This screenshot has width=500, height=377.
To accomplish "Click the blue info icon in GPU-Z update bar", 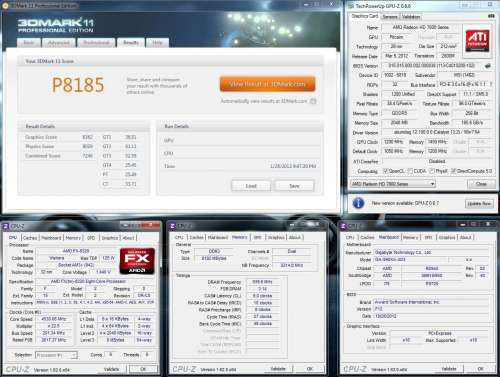I will (x=358, y=203).
